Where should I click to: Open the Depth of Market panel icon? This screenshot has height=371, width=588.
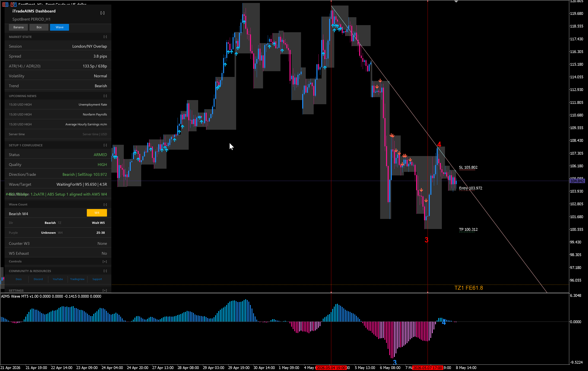(5, 4)
